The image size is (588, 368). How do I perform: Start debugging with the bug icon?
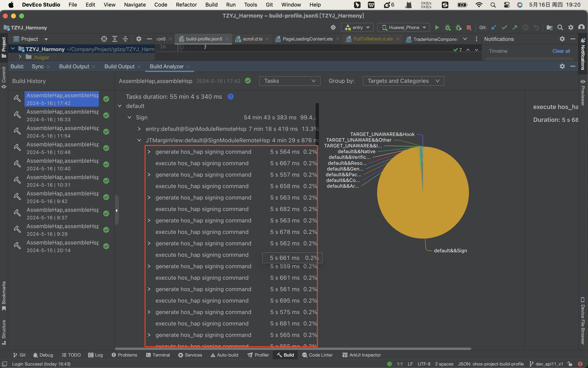[x=448, y=28]
